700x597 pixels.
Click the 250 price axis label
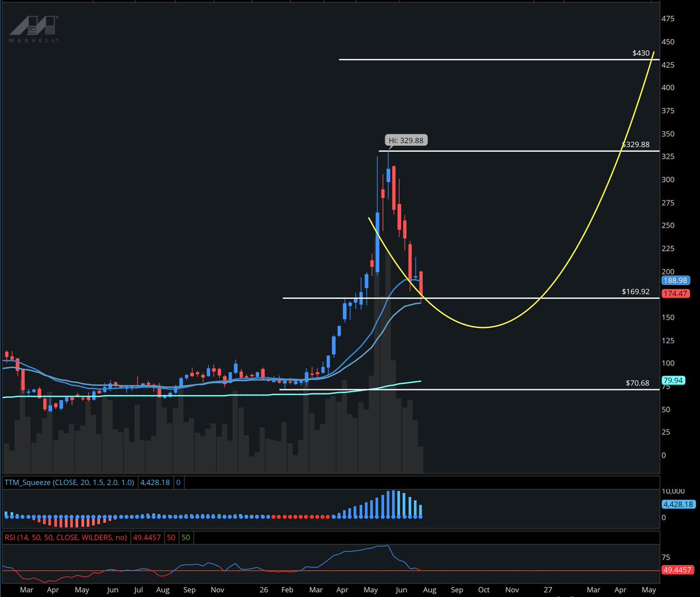click(668, 226)
